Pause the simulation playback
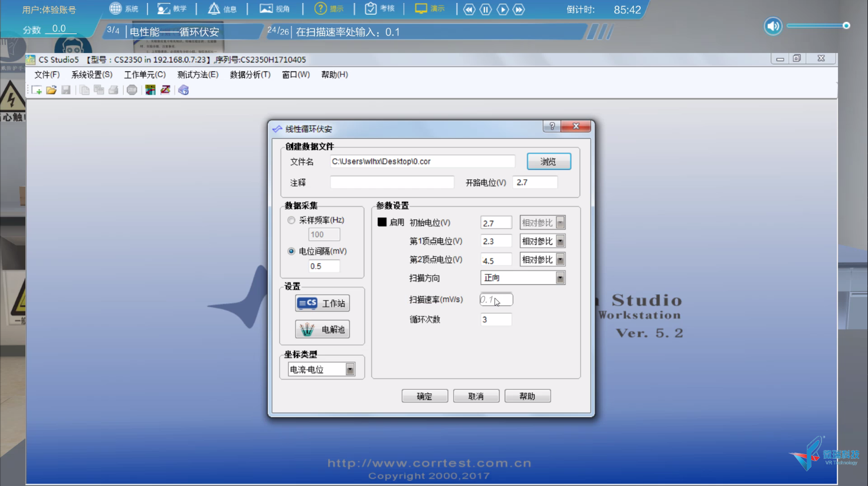868x486 pixels. click(x=486, y=9)
